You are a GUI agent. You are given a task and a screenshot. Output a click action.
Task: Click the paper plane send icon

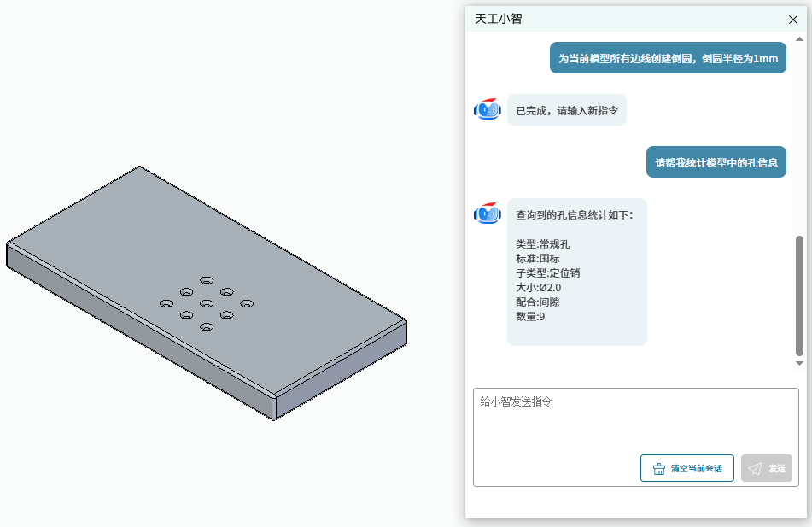(755, 468)
